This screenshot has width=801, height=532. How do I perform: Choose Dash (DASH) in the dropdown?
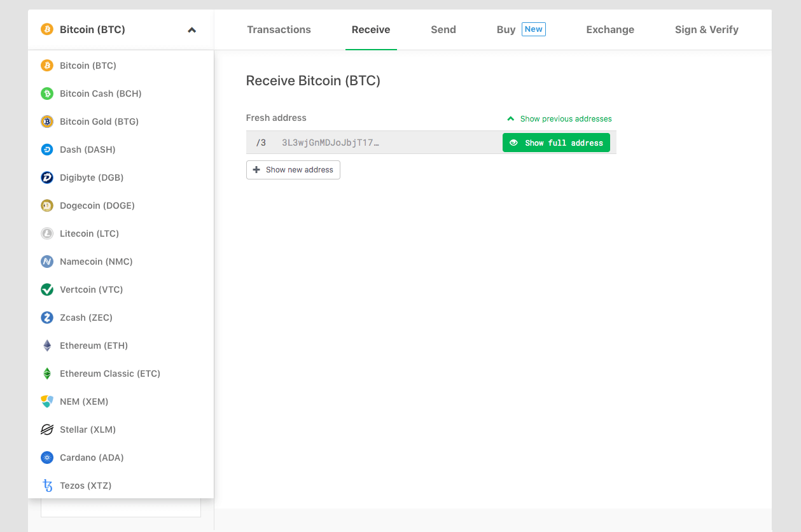pyautogui.click(x=121, y=150)
